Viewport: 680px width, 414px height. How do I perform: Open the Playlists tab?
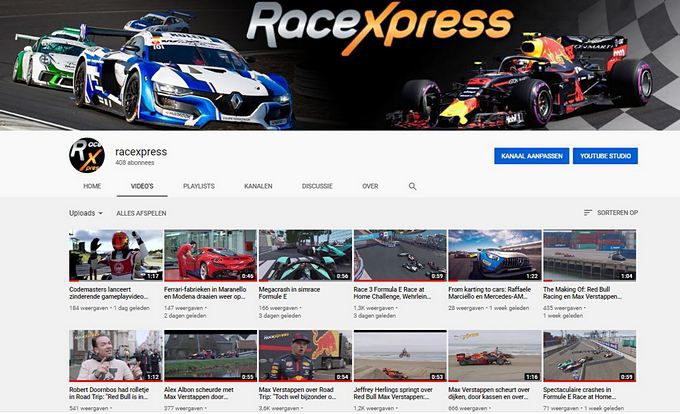tap(198, 186)
